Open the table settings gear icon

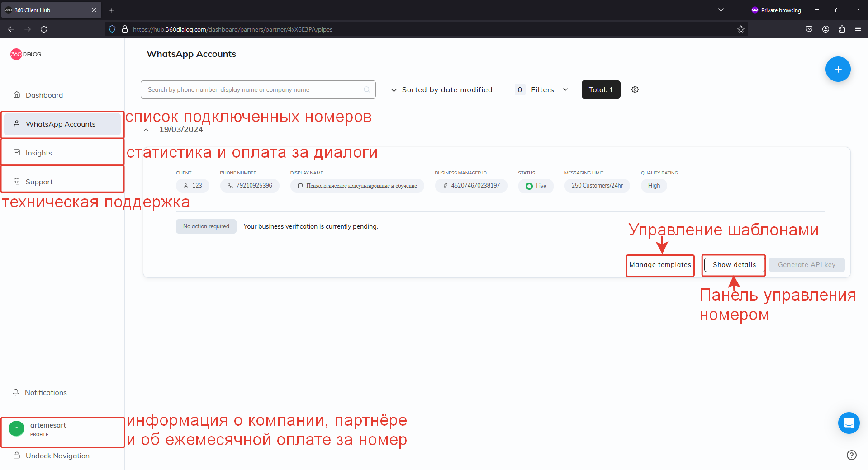635,89
